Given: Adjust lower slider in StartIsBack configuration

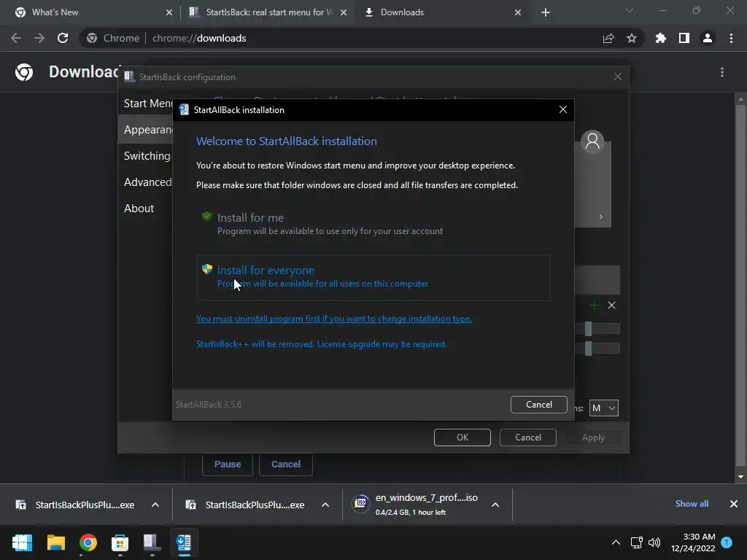Looking at the screenshot, I should (x=589, y=349).
